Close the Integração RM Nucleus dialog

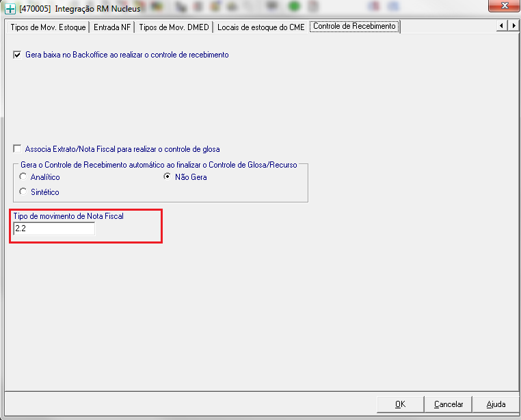[505, 5]
